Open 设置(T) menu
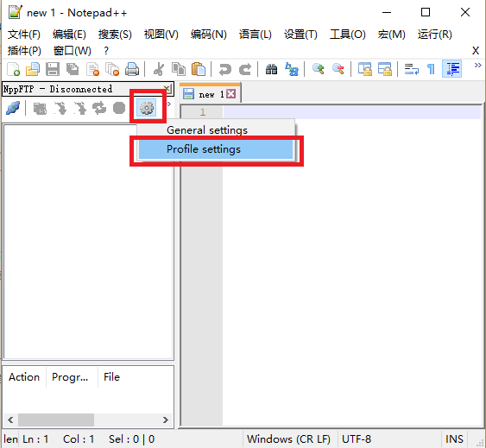The width and height of the screenshot is (486, 448). pyautogui.click(x=300, y=35)
